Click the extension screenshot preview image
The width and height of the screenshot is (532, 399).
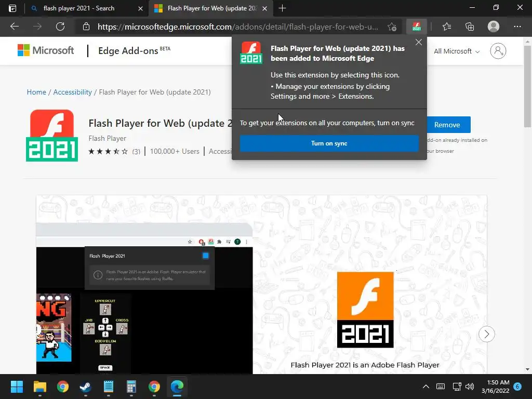pos(262,284)
